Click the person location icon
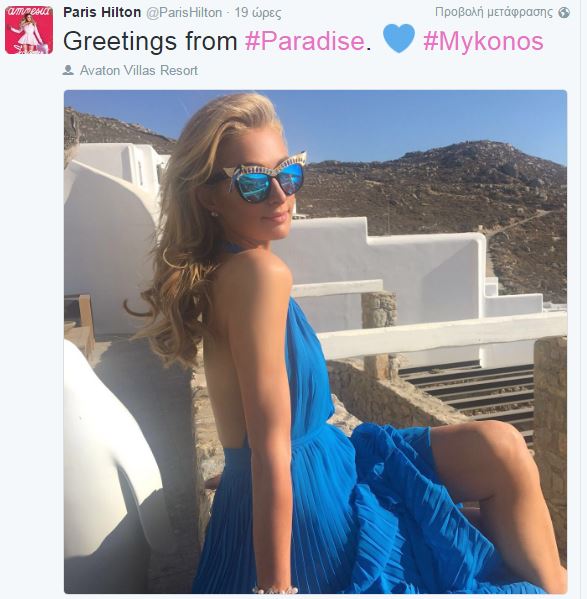 pyautogui.click(x=68, y=70)
